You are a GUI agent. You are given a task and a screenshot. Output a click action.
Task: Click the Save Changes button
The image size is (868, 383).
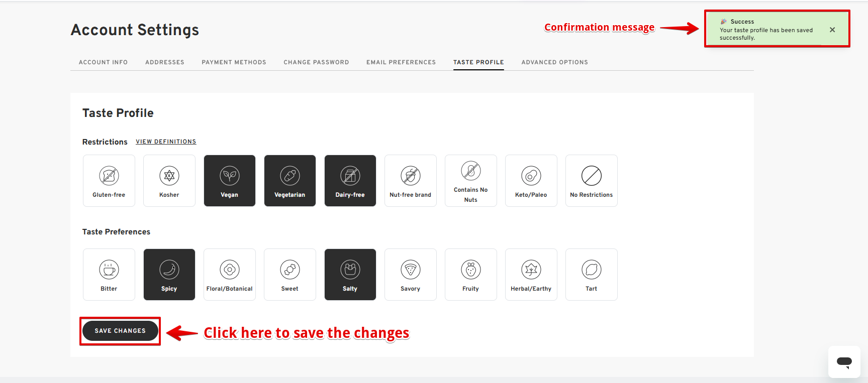point(120,331)
